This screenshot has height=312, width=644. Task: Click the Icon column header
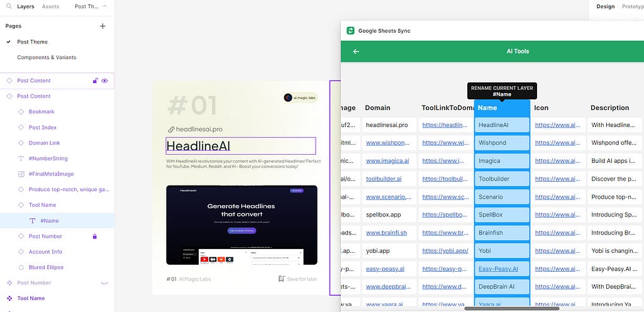(x=541, y=108)
